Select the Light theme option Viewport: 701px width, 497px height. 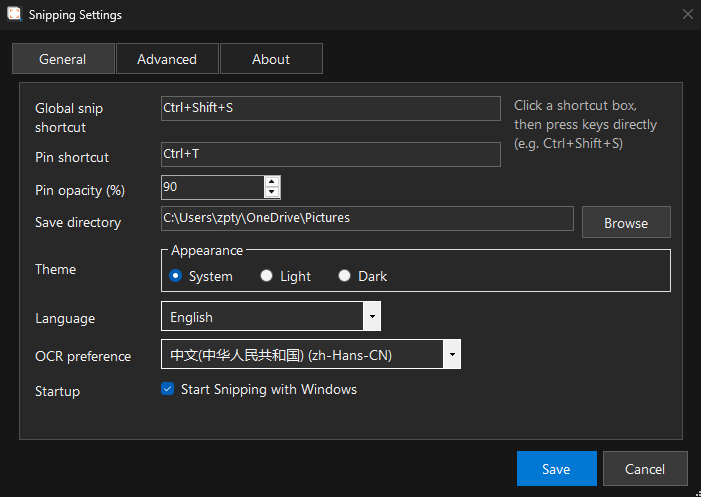[286, 276]
